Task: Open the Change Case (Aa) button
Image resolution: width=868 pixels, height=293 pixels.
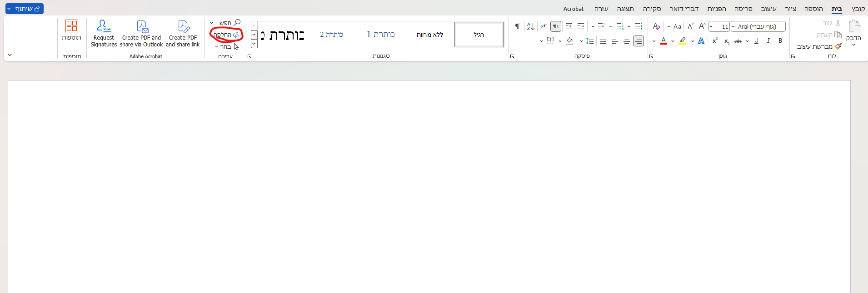Action: [x=677, y=26]
